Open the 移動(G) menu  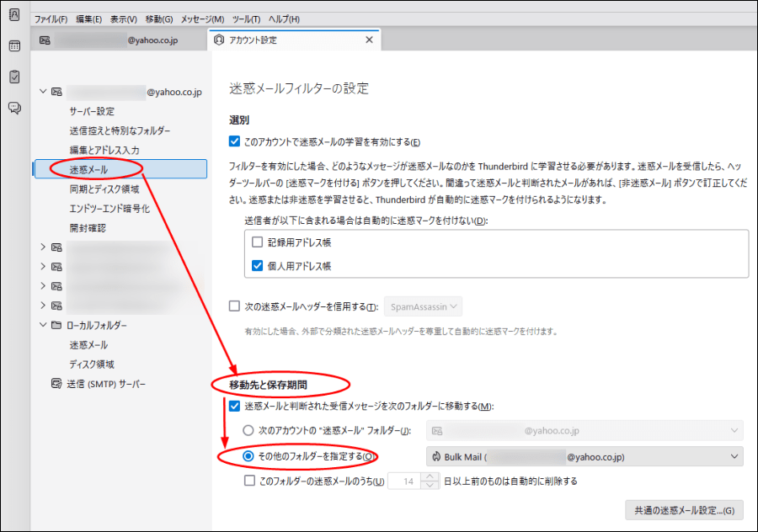point(159,19)
